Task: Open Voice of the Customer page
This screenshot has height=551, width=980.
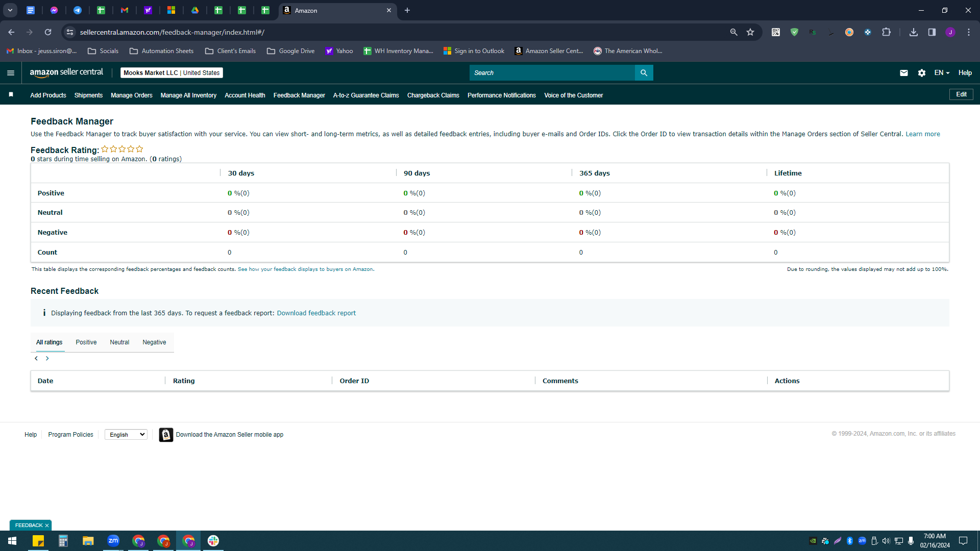Action: click(x=574, y=95)
